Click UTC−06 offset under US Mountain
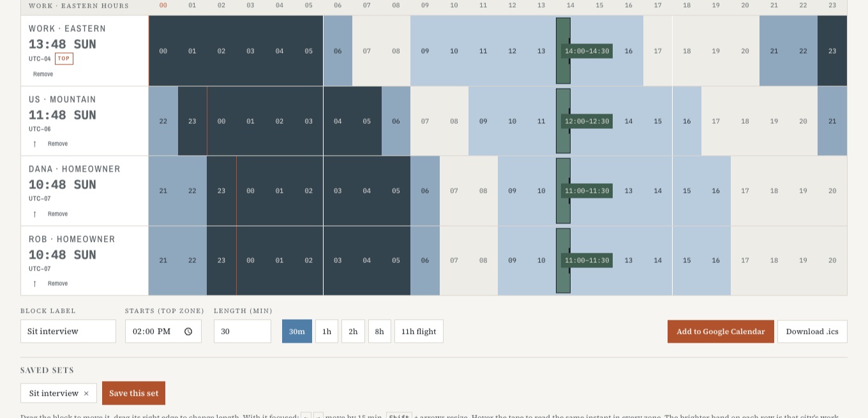 click(40, 129)
